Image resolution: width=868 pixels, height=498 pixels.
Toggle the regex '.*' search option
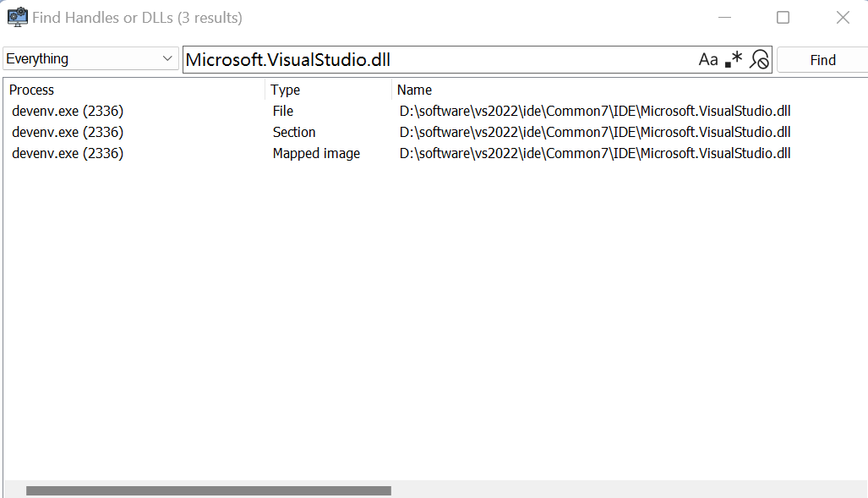[x=734, y=59]
